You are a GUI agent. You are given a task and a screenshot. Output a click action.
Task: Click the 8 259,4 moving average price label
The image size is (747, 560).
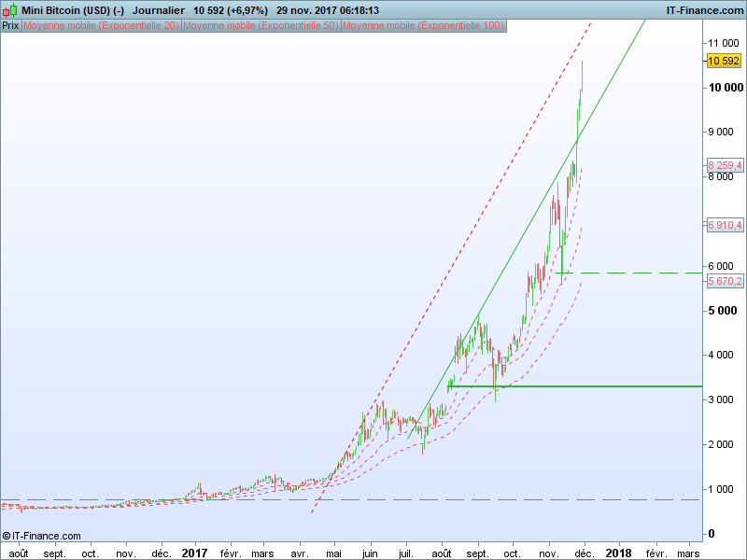(x=726, y=165)
